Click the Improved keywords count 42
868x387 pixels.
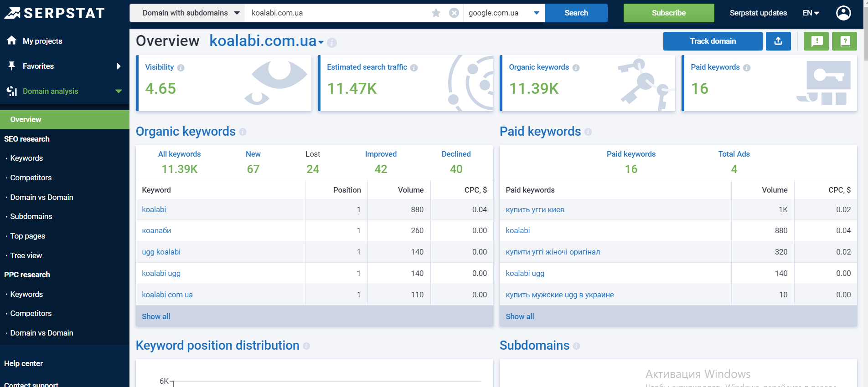click(381, 169)
